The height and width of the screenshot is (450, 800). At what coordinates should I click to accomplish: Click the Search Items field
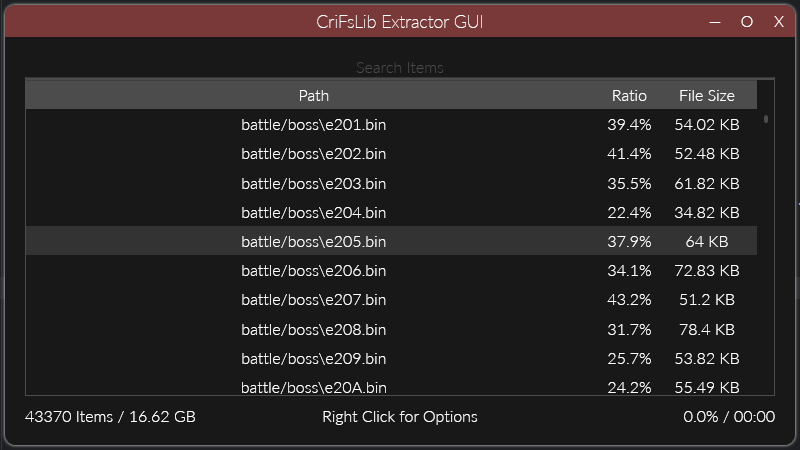click(400, 68)
